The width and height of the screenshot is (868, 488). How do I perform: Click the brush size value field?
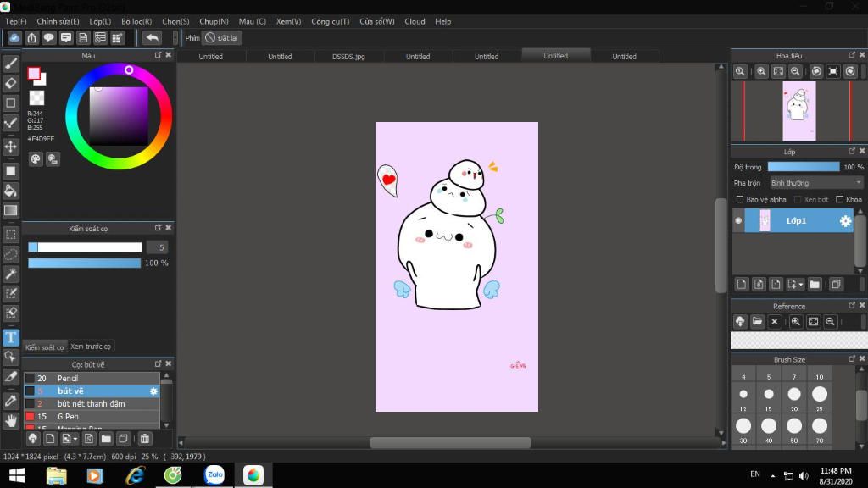click(158, 247)
